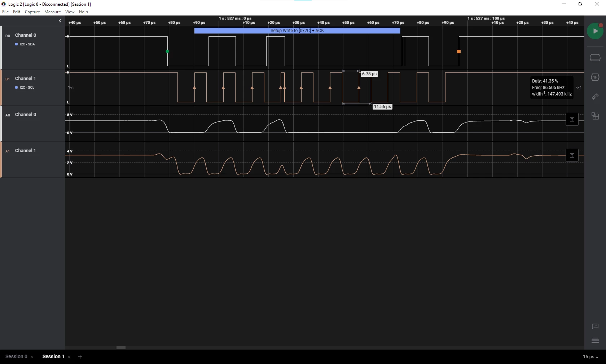
Task: Select the Session 1 tab
Action: 53,356
